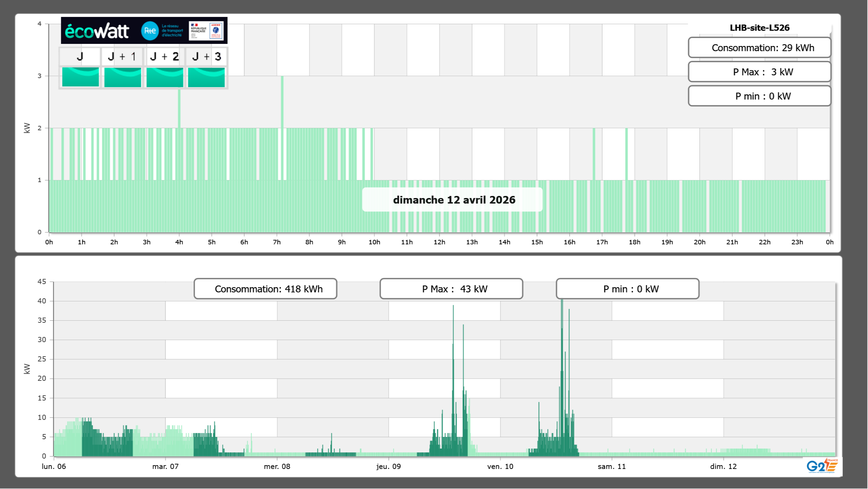Screen dimensions: 868x489
Task: Select the green signal under J + 1
Action: (122, 77)
